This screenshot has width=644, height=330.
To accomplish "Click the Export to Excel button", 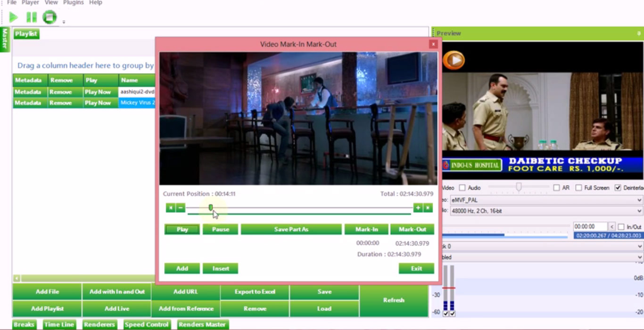I will coord(255,292).
